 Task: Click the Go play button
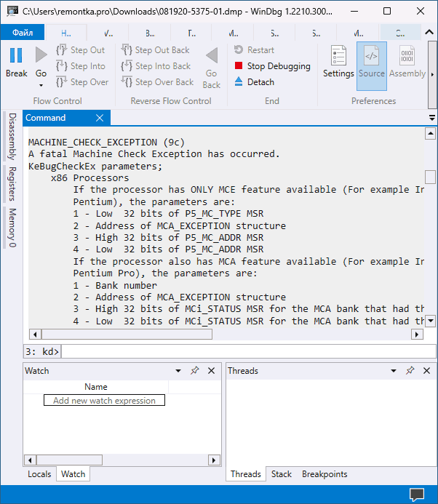[41, 55]
